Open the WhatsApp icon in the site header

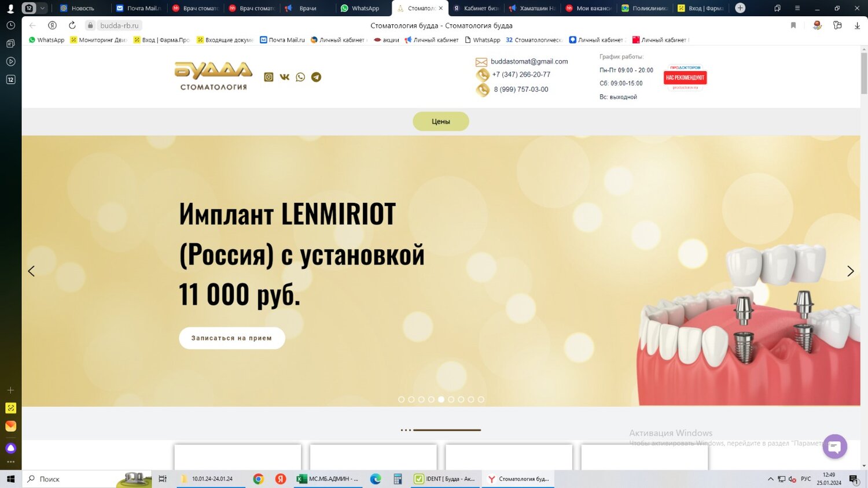pos(300,77)
